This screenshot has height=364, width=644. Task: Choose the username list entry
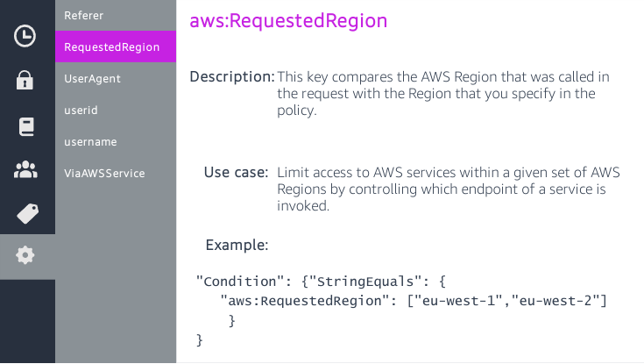[x=90, y=141]
